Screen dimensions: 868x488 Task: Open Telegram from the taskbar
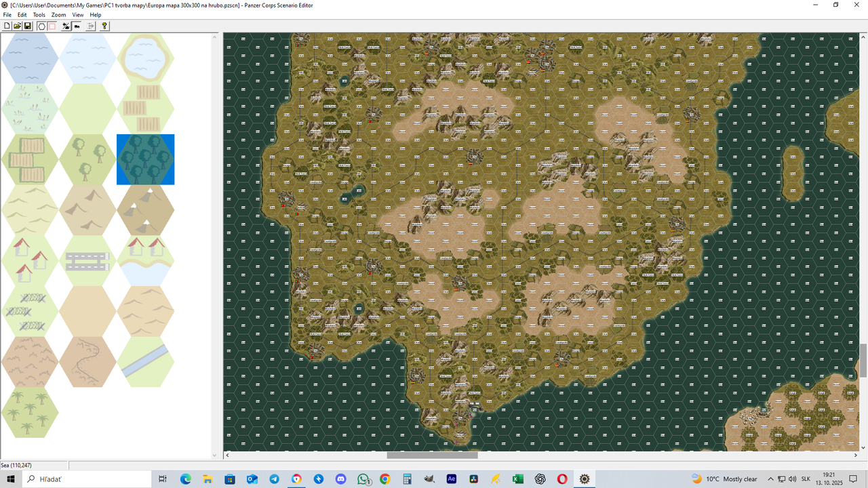click(x=274, y=479)
